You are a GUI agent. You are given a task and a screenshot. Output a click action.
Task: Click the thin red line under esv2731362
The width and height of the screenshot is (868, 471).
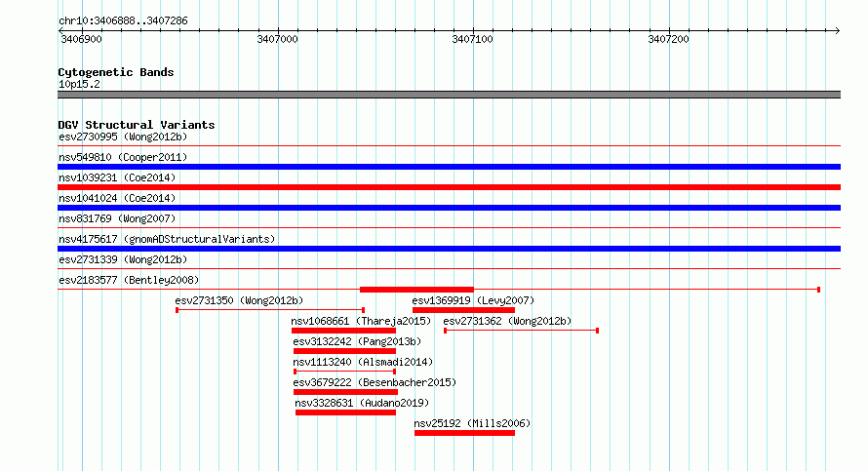522,331
